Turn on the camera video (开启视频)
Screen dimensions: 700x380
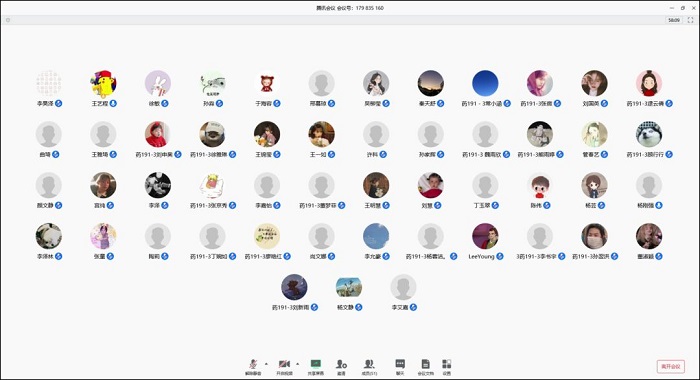(284, 367)
